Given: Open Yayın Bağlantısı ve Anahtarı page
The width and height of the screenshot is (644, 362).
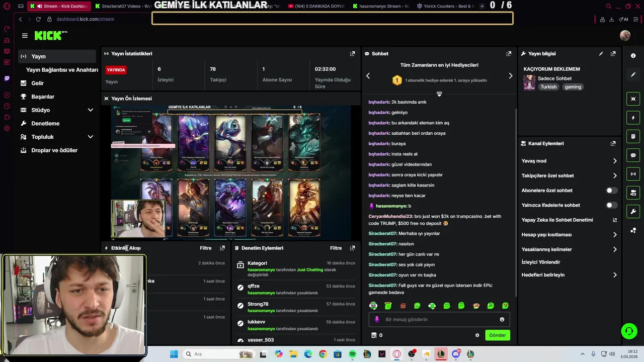Looking at the screenshot, I should [x=62, y=70].
